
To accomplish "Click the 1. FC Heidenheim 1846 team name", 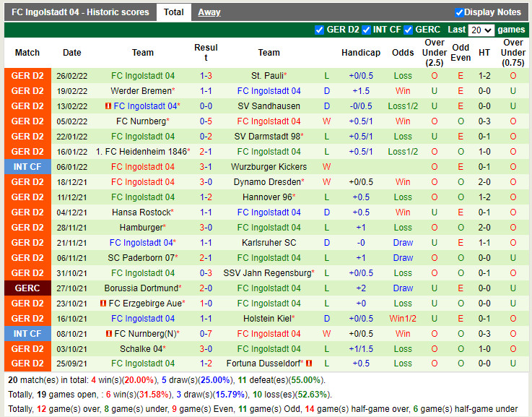I will (x=141, y=152).
